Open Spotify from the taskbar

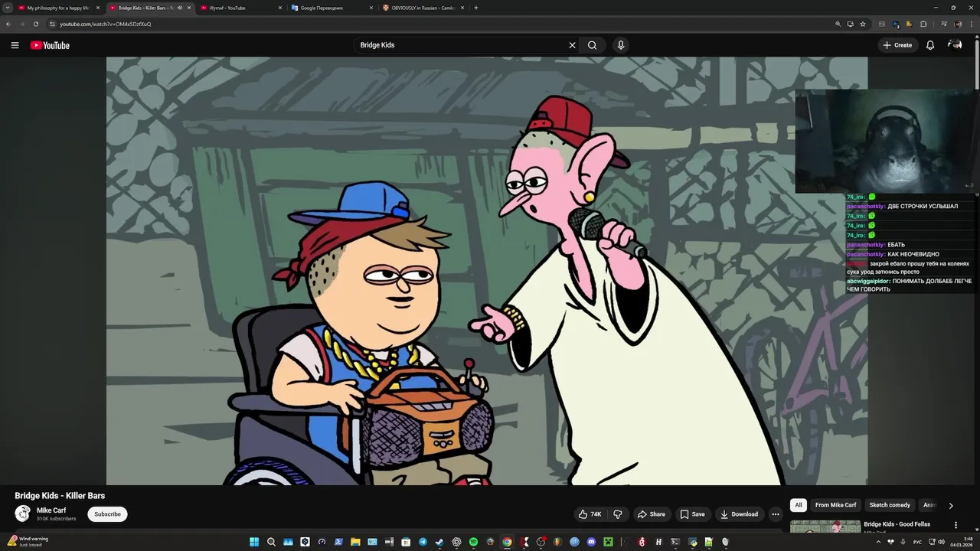[473, 542]
